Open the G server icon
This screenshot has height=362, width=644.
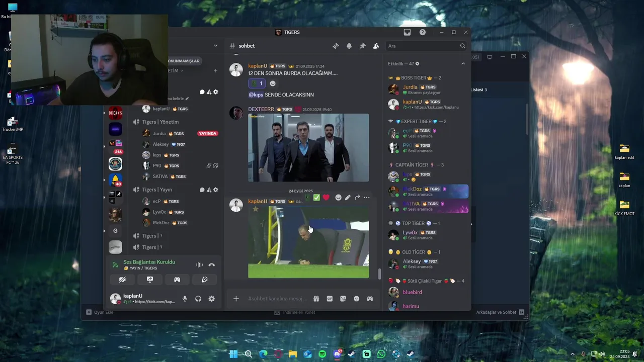115,231
